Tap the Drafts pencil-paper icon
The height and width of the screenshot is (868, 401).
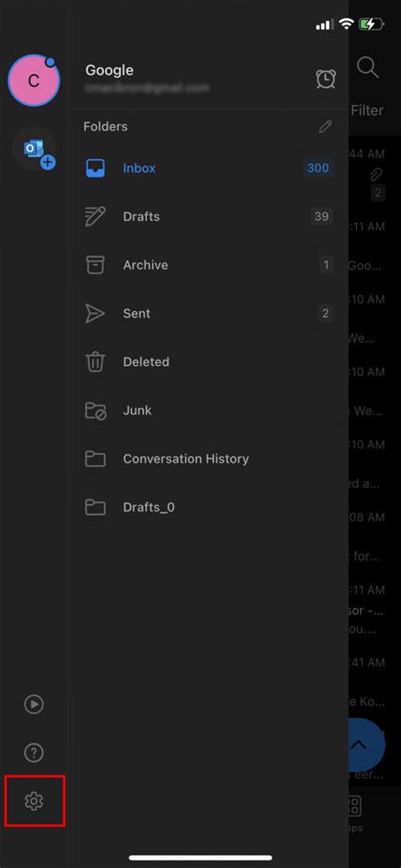(95, 217)
